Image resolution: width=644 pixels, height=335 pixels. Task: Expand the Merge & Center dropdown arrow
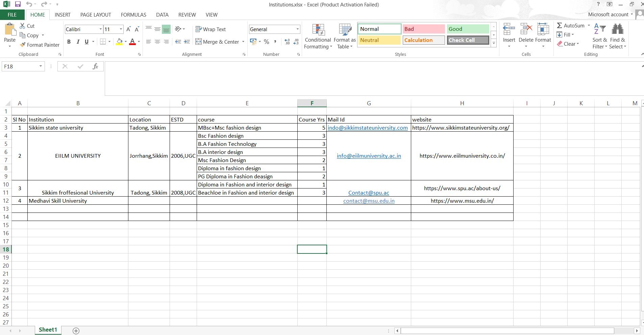243,42
